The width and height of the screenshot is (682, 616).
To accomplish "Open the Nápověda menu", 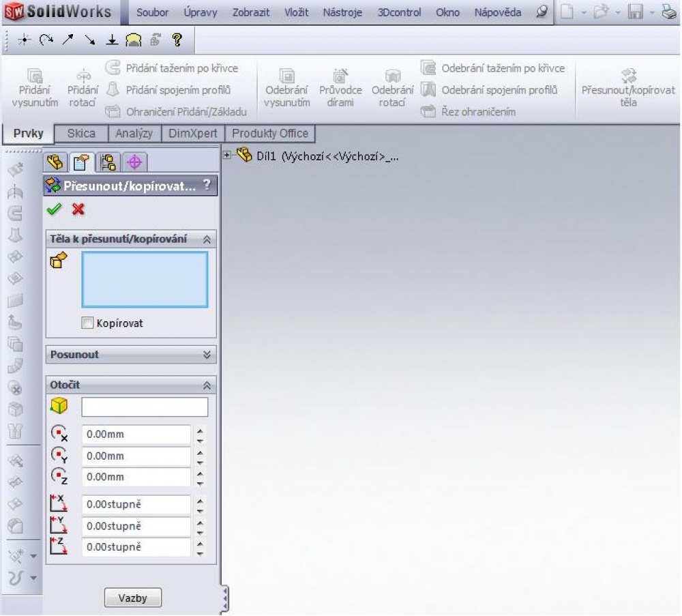I will click(x=498, y=12).
